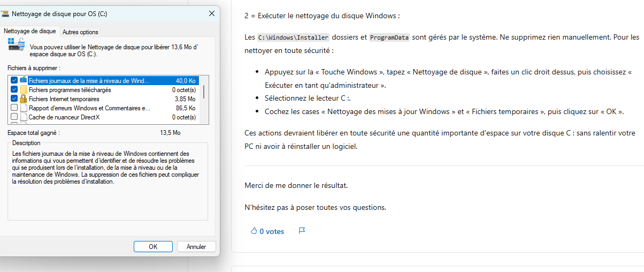Cancel the dialog with Annuler

point(196,247)
